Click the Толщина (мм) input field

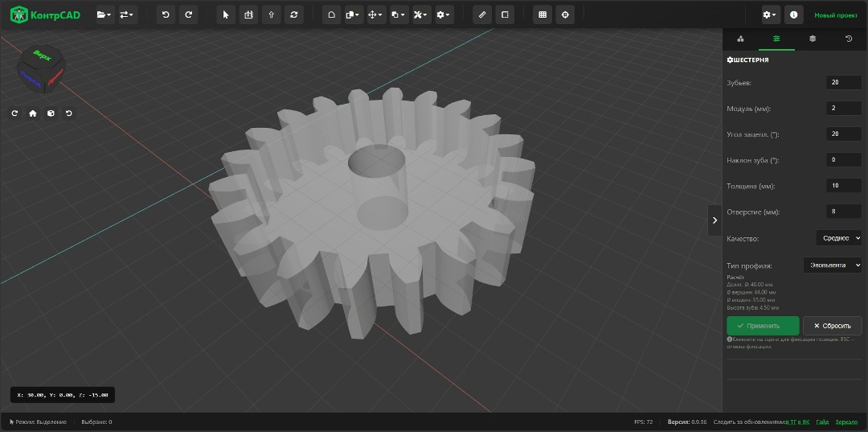844,186
